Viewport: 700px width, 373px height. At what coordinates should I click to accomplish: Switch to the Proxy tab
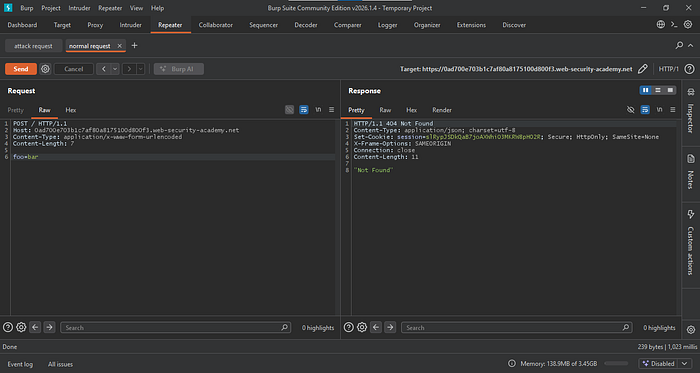click(95, 25)
